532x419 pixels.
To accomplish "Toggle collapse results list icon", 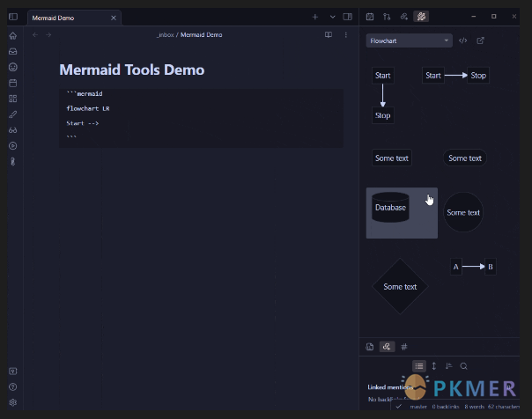I will pyautogui.click(x=419, y=366).
